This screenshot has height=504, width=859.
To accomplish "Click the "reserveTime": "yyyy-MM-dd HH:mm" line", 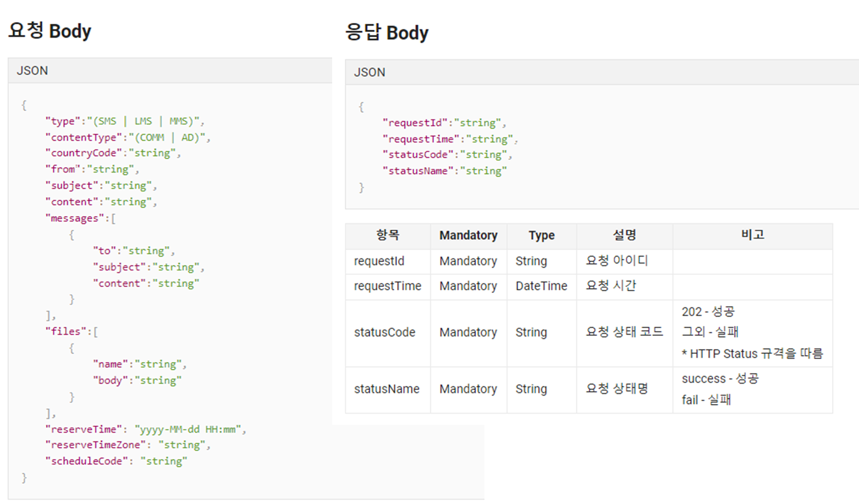I will click(146, 429).
